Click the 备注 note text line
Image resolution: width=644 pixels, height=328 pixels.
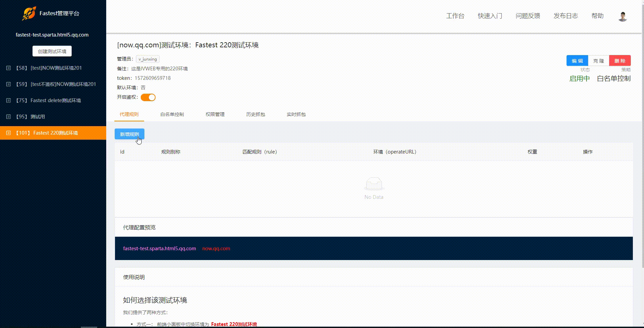click(x=152, y=69)
